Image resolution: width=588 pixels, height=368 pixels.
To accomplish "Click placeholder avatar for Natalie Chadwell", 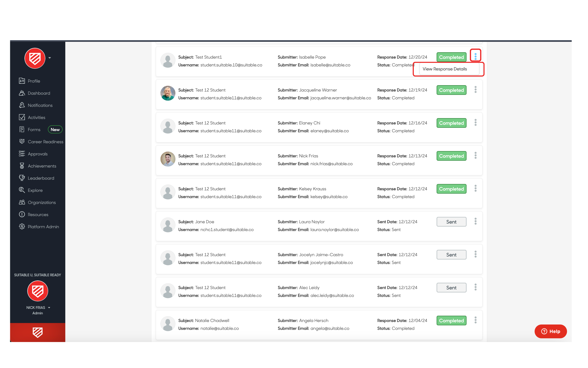I will coord(168,324).
